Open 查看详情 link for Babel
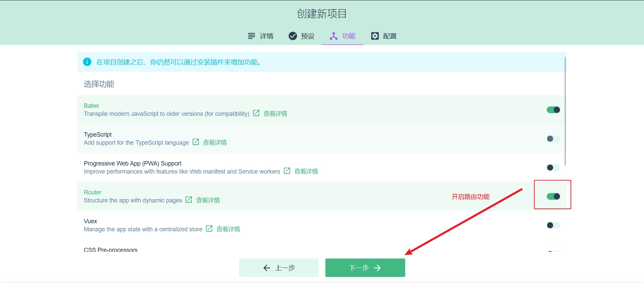 click(x=275, y=114)
